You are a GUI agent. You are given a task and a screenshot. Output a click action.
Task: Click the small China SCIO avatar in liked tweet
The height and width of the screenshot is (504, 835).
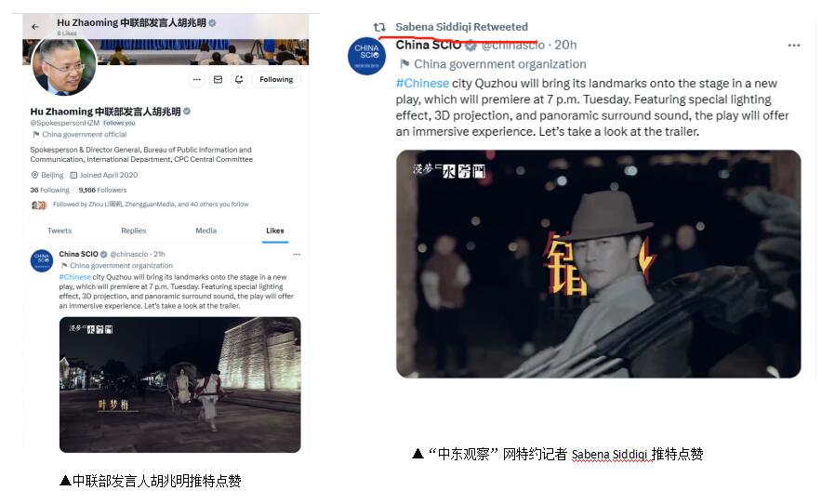(x=42, y=261)
